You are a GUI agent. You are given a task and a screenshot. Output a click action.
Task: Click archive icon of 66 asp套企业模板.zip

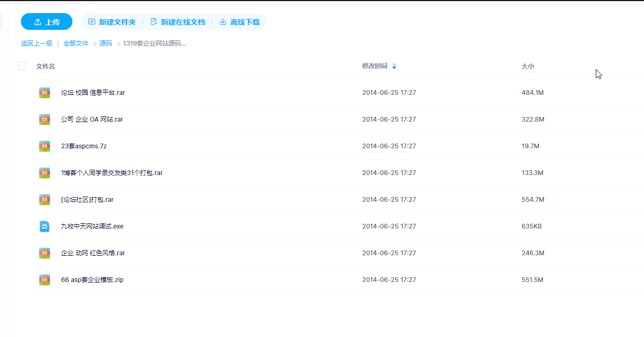45,280
